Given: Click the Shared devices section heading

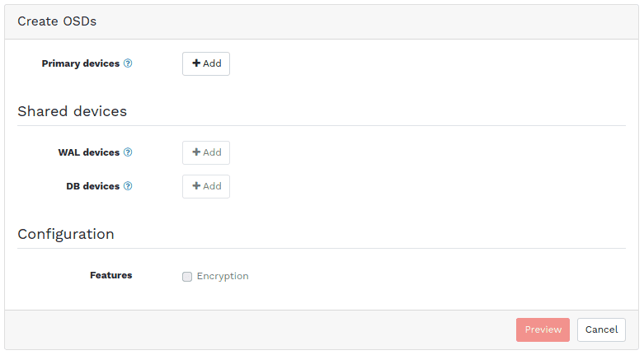Looking at the screenshot, I should pos(73,111).
